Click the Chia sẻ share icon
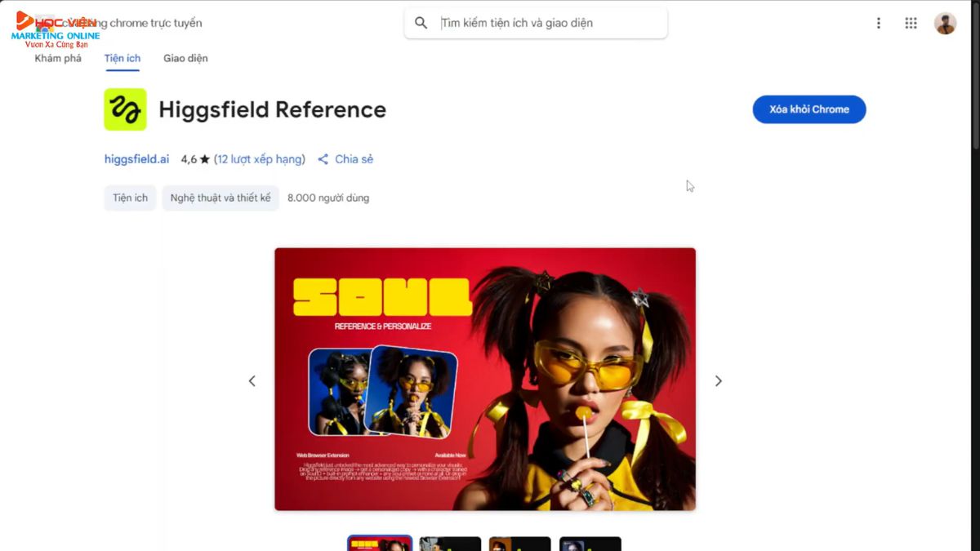980x551 pixels. (x=323, y=159)
